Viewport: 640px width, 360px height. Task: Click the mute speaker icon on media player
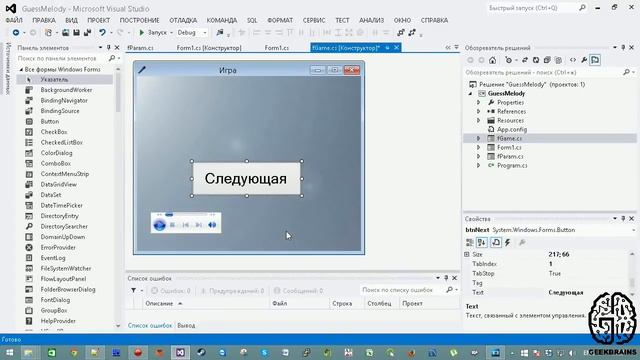tap(212, 225)
